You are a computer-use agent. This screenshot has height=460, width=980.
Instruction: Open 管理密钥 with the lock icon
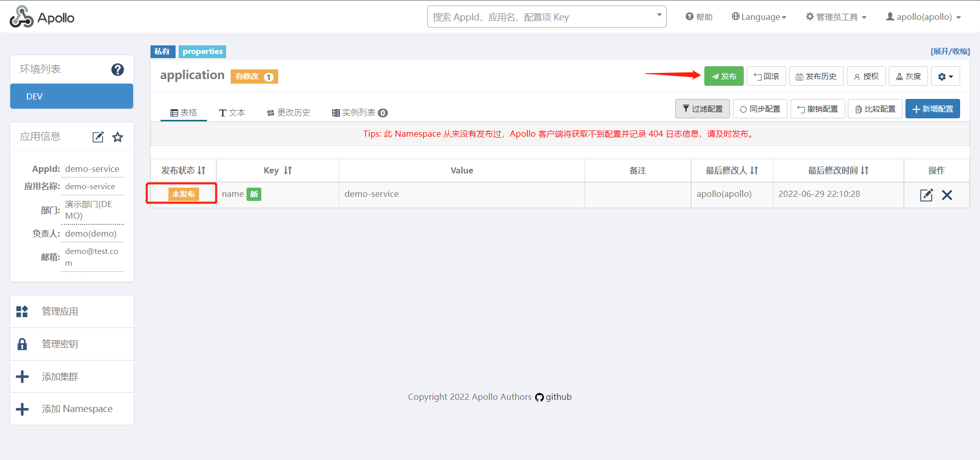[60, 344]
